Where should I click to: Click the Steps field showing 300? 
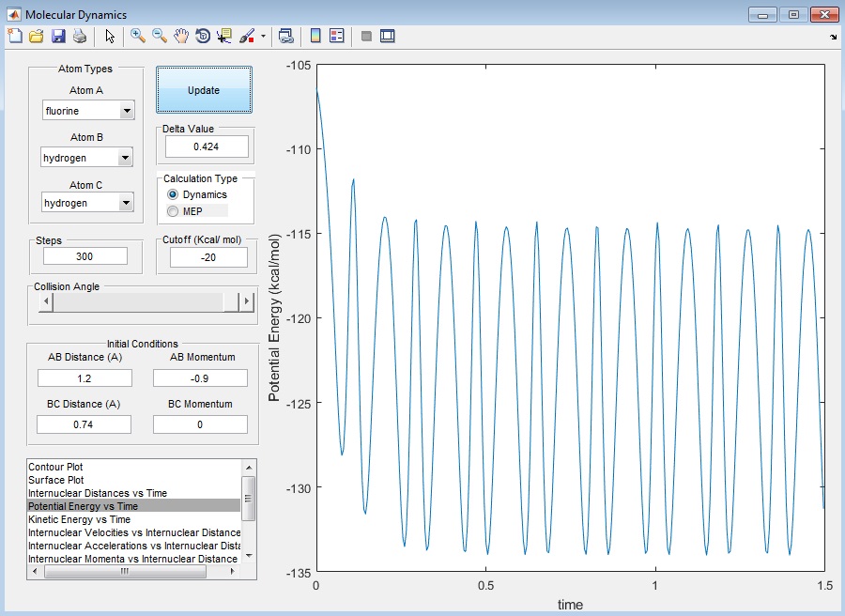(x=85, y=256)
